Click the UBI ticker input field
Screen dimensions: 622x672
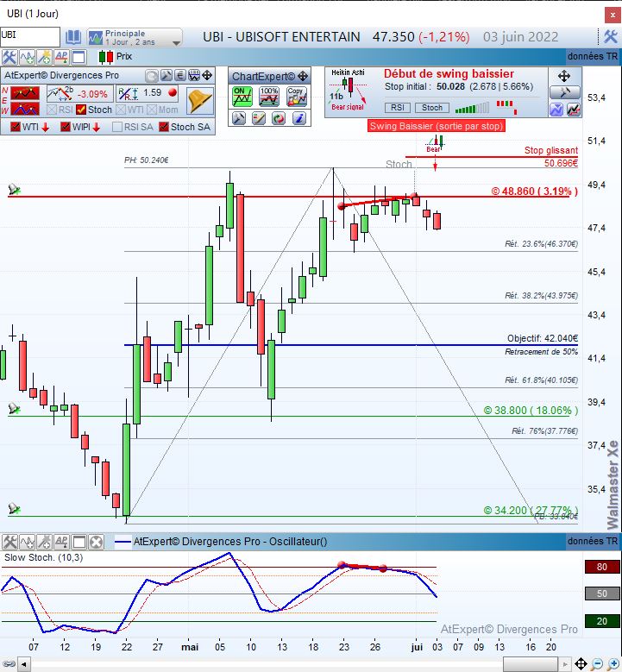30,37
